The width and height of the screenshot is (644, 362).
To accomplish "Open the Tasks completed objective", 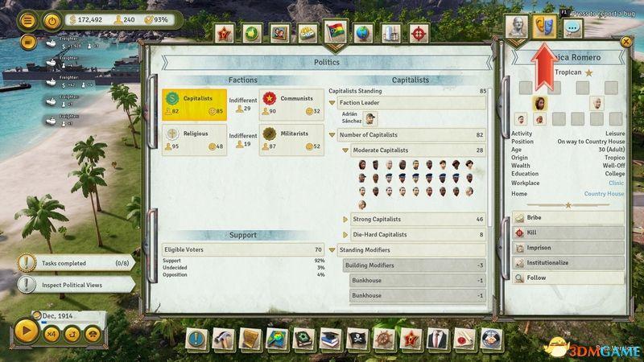I will [x=76, y=263].
